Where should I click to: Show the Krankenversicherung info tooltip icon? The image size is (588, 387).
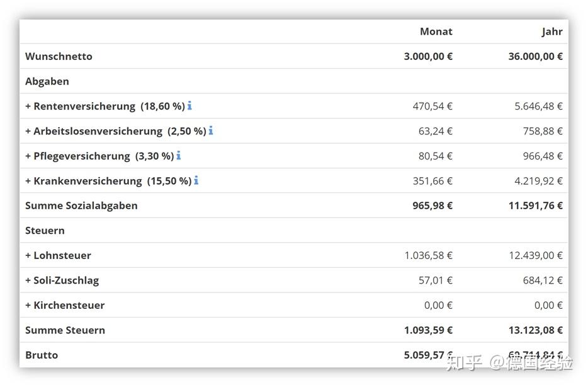coord(196,180)
